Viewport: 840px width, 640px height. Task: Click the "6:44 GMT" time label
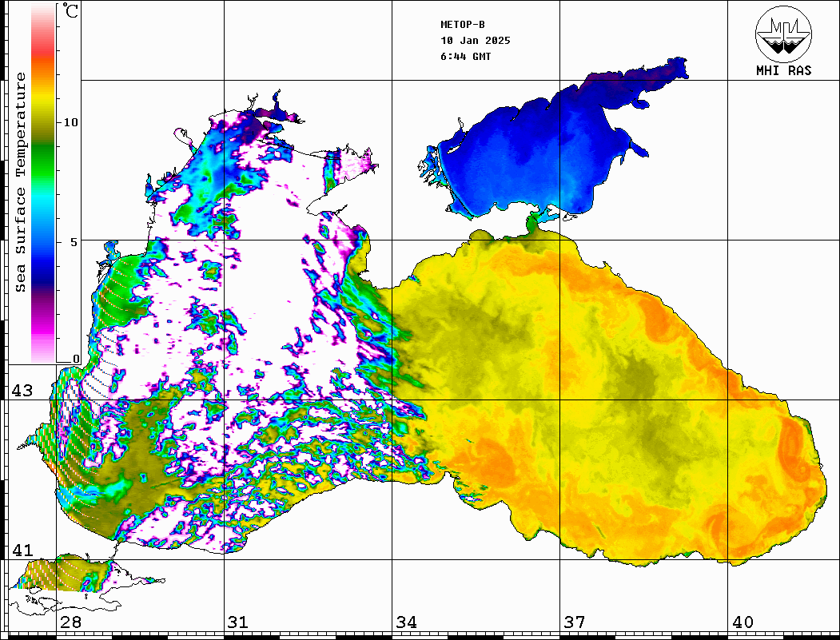(x=466, y=57)
